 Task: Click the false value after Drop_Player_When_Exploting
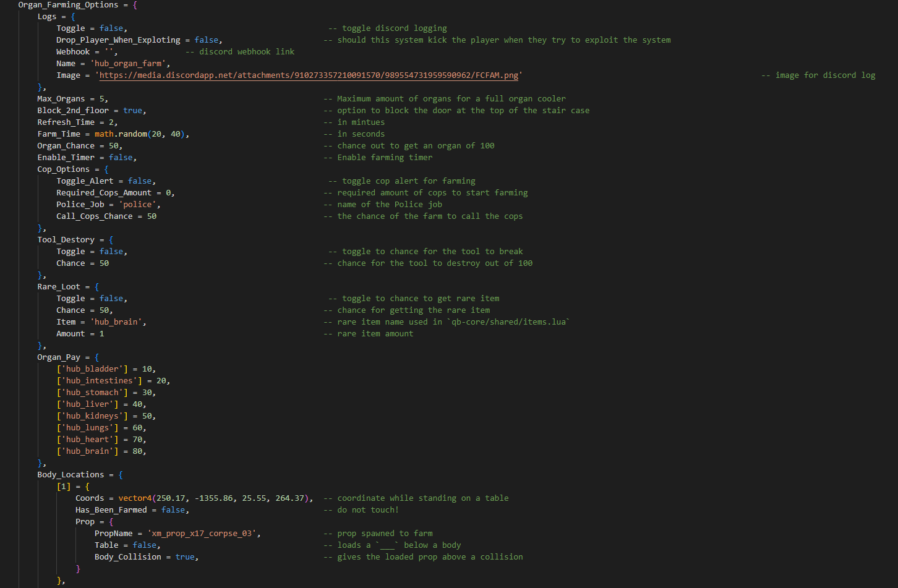[207, 40]
